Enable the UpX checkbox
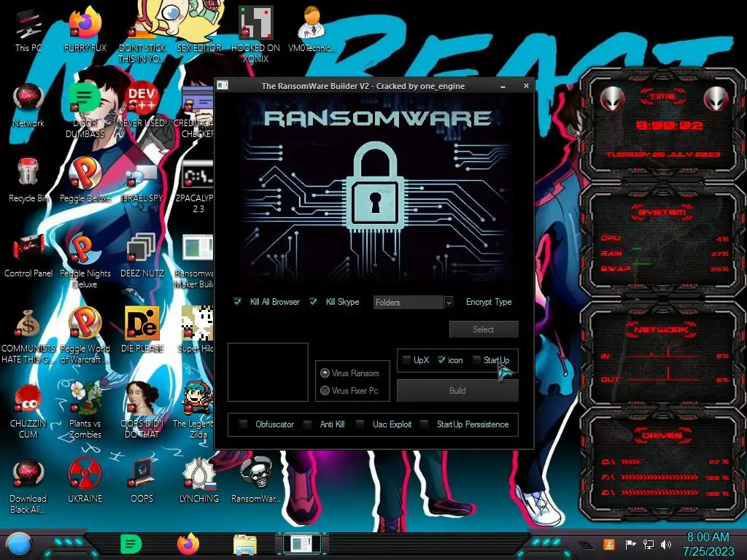This screenshot has height=560, width=747. (406, 360)
